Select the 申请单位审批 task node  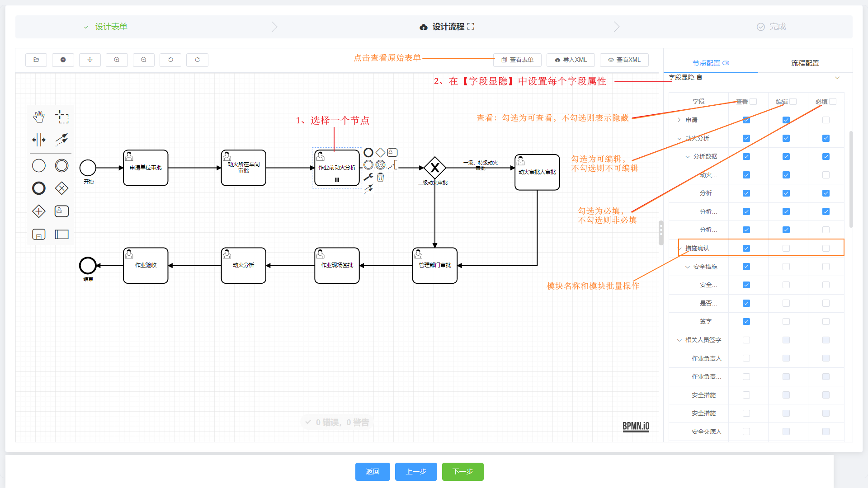pos(146,168)
